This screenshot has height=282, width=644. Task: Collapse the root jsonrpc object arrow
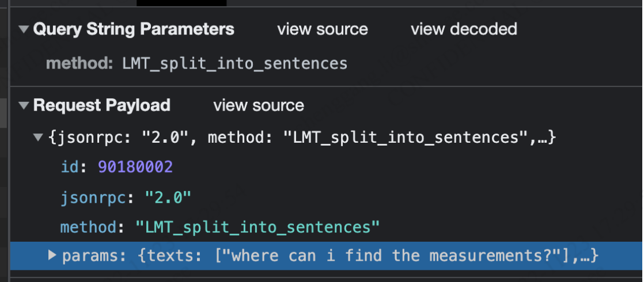(x=38, y=138)
